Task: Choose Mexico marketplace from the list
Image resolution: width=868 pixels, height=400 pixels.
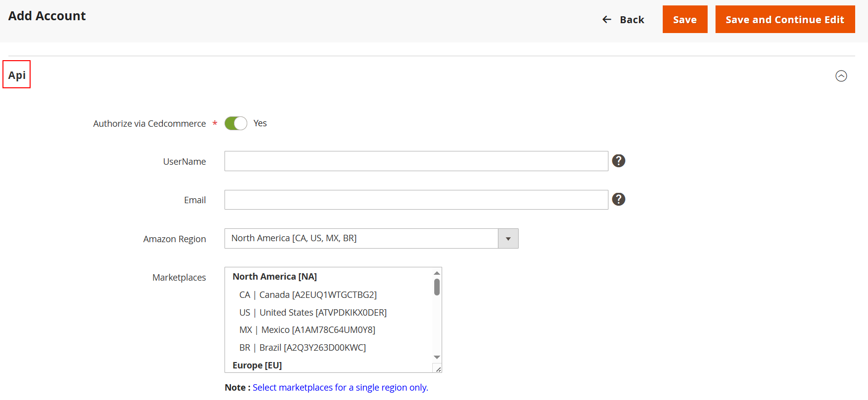Action: click(x=307, y=330)
